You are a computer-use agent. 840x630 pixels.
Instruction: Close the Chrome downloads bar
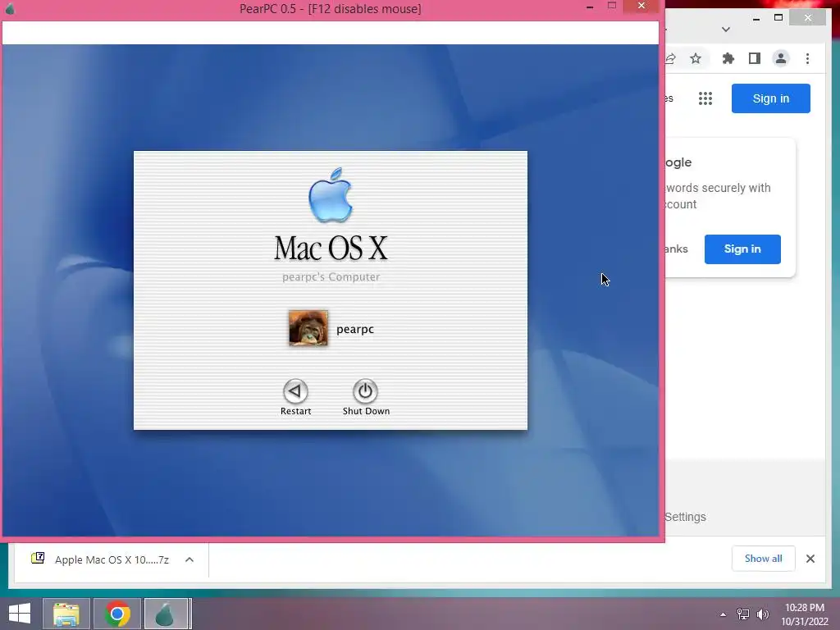click(810, 559)
